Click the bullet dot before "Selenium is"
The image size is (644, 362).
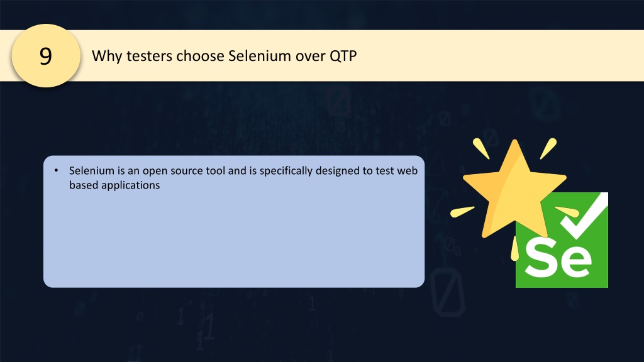tap(56, 170)
